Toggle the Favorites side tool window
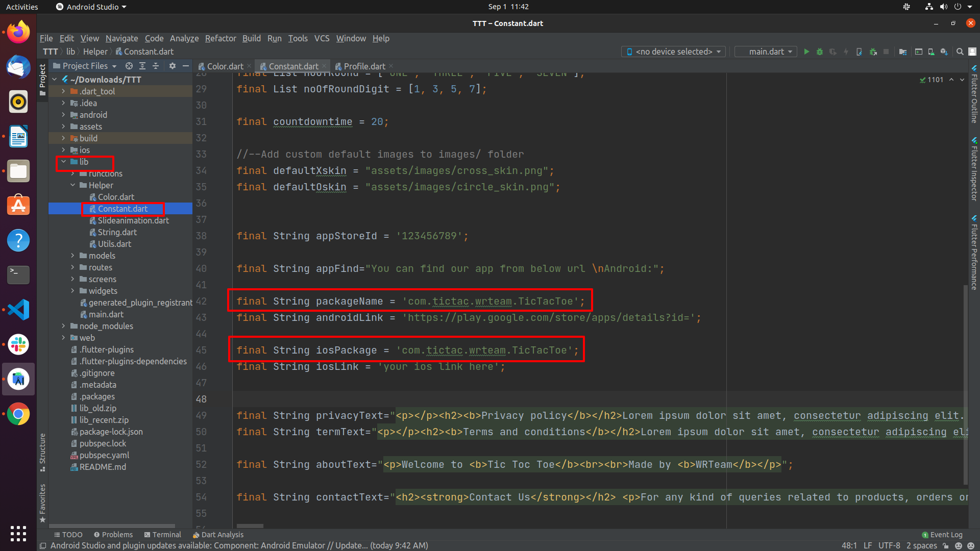This screenshot has height=551, width=980. coord(42,504)
